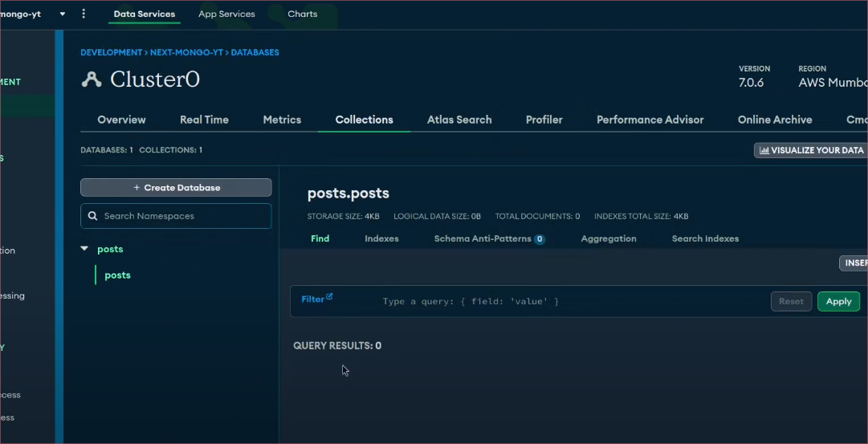Open the Online Archive tab

pyautogui.click(x=775, y=120)
